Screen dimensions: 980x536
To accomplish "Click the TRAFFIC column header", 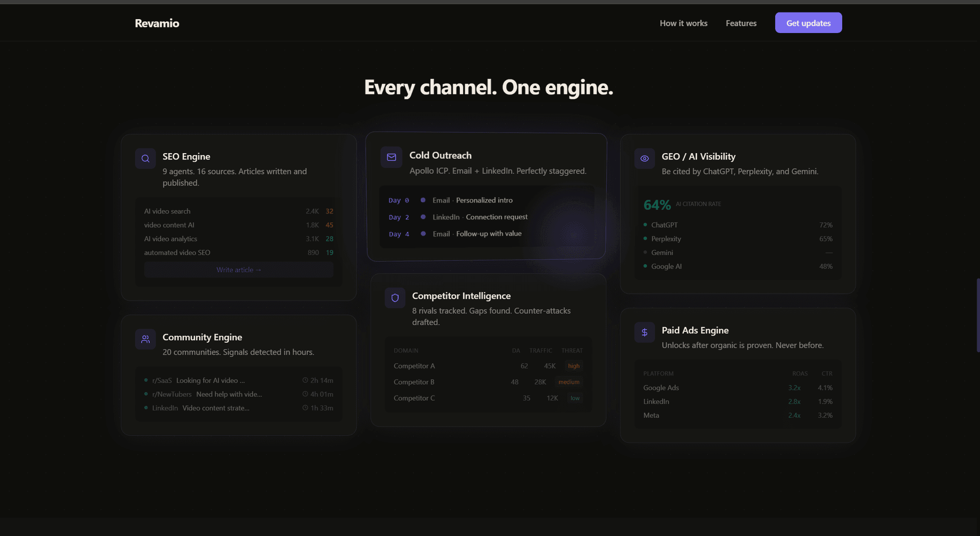I will point(541,351).
